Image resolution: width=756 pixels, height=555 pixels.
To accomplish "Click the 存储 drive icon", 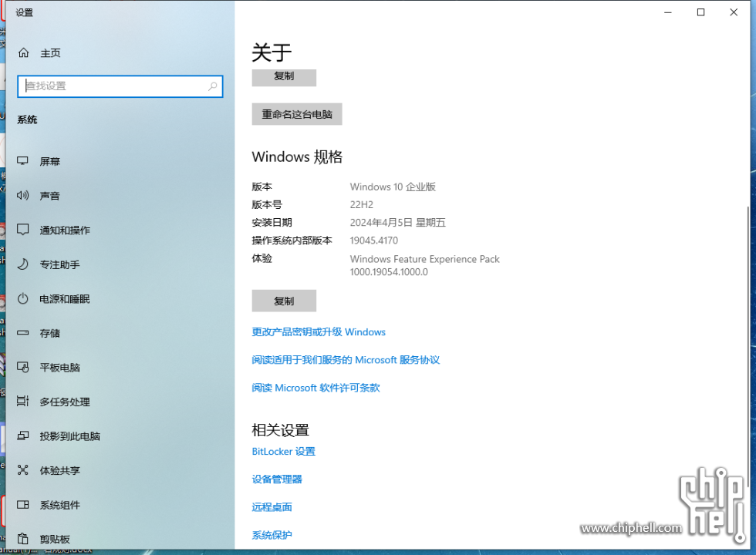I will (x=22, y=333).
